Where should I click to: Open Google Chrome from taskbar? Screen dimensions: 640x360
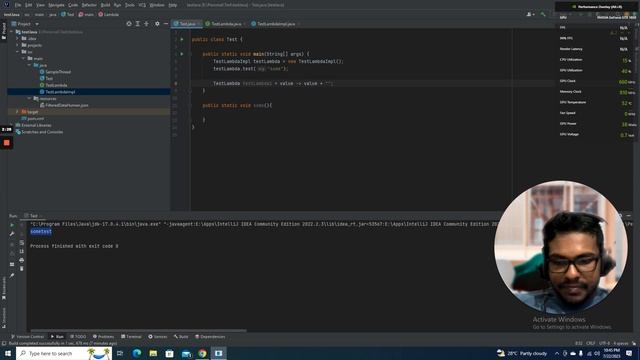click(x=202, y=353)
